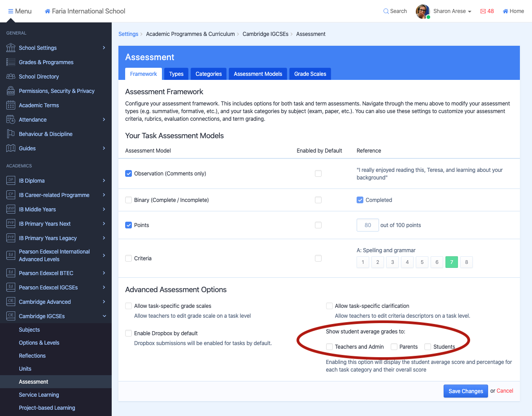Click the Guides book icon
The height and width of the screenshot is (416, 532).
11,148
